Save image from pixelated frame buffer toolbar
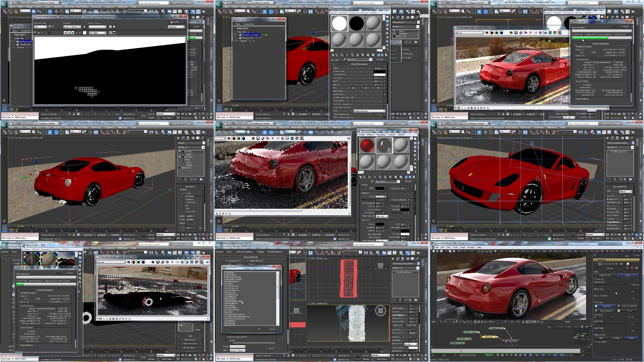 pyautogui.click(x=258, y=139)
